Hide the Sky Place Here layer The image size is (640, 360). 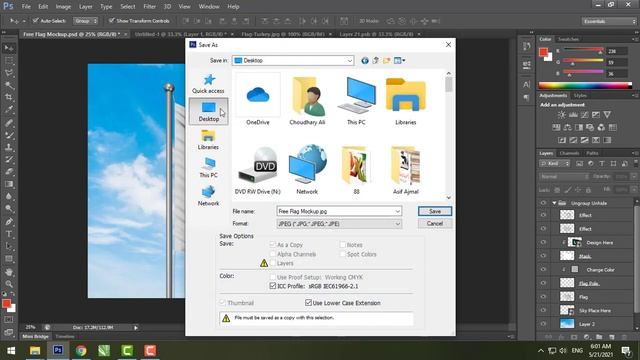[x=543, y=310]
